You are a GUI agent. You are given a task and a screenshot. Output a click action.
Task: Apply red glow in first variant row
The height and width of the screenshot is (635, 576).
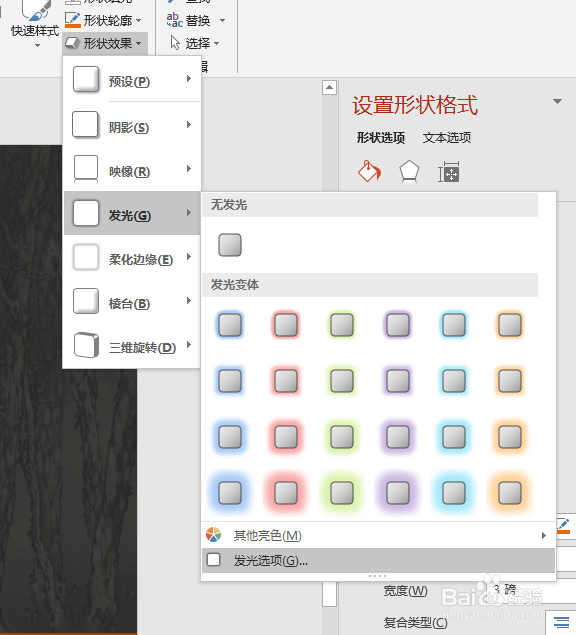pyautogui.click(x=286, y=325)
